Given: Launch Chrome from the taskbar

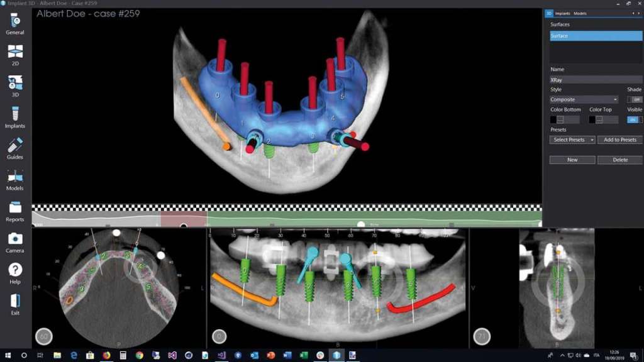Looking at the screenshot, I should point(139,356).
